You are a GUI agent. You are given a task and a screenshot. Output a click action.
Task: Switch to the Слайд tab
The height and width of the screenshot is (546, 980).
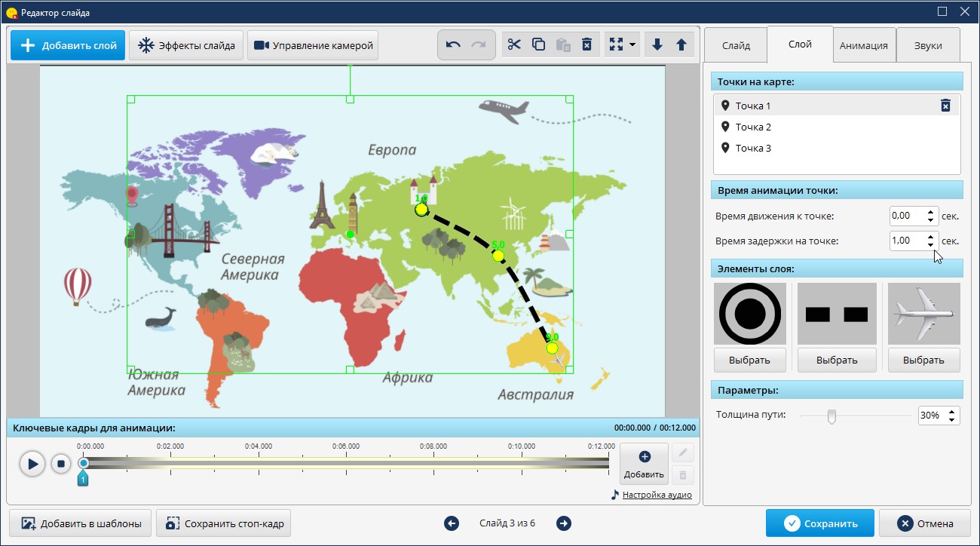click(736, 45)
